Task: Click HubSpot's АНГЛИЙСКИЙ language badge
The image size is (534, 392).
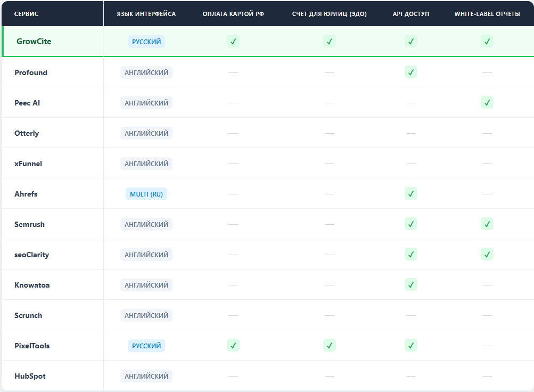Action: [x=146, y=376]
